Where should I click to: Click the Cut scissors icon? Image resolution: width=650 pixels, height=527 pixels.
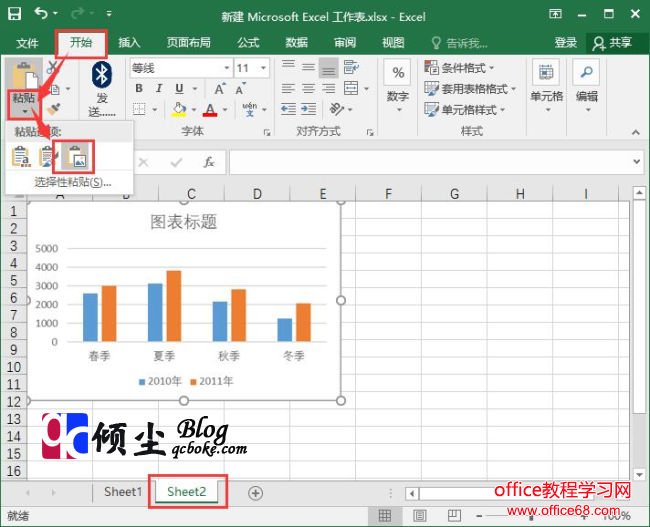(x=53, y=68)
